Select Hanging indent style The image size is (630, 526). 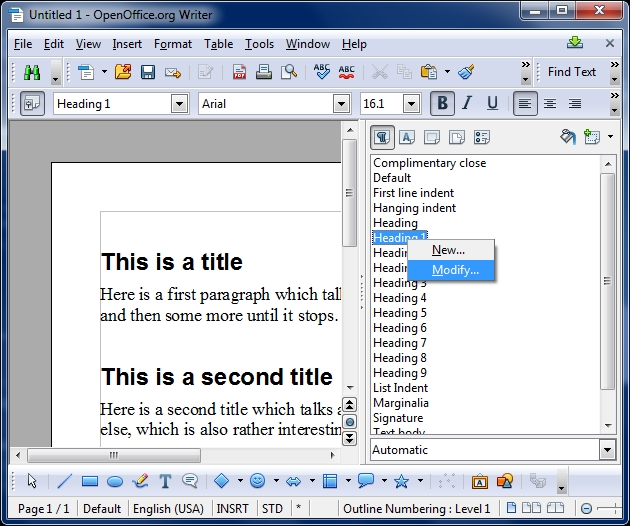[415, 208]
